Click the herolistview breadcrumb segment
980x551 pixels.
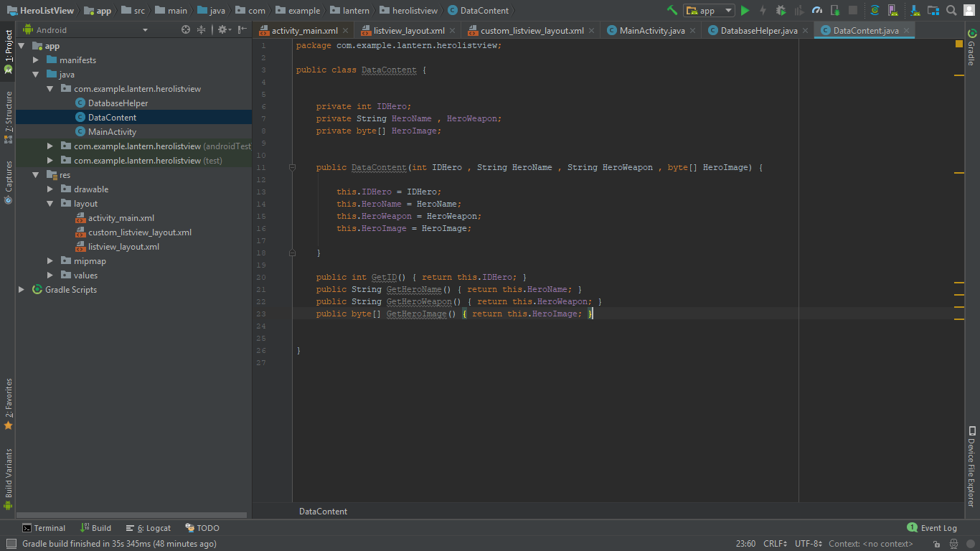click(x=408, y=10)
